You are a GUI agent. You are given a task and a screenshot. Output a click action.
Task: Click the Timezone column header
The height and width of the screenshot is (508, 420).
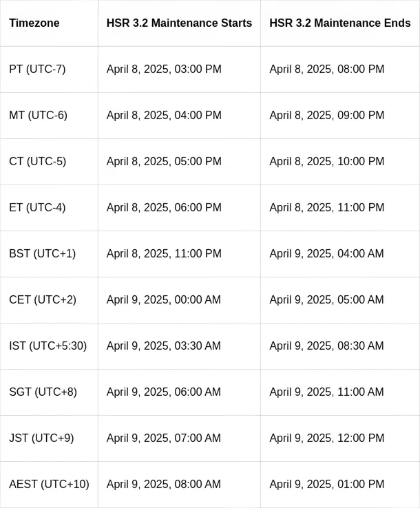coord(34,23)
